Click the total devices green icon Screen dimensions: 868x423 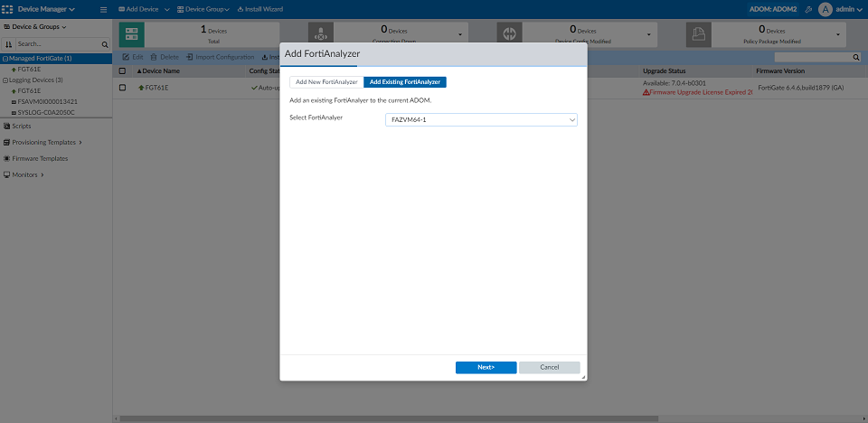[x=132, y=35]
